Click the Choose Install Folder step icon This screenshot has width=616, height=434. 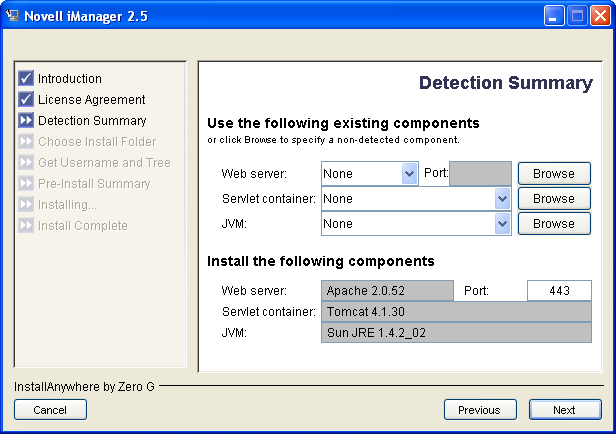pyautogui.click(x=26, y=141)
